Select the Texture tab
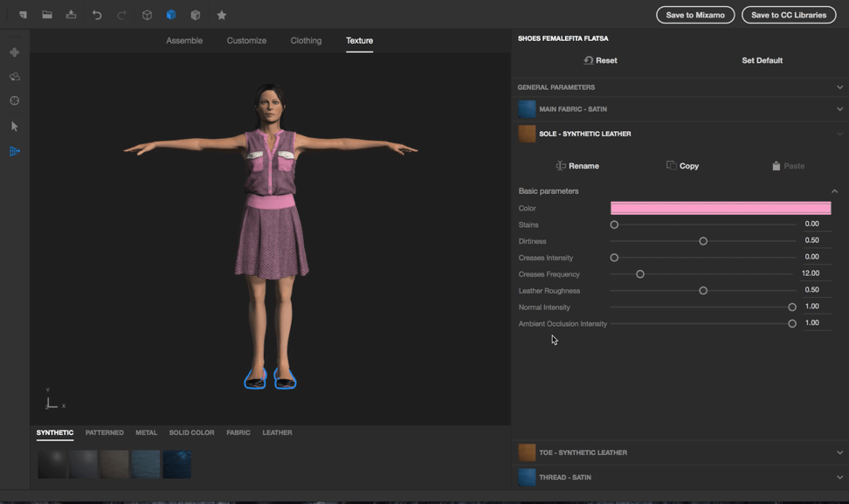This screenshot has width=849, height=504. (360, 40)
